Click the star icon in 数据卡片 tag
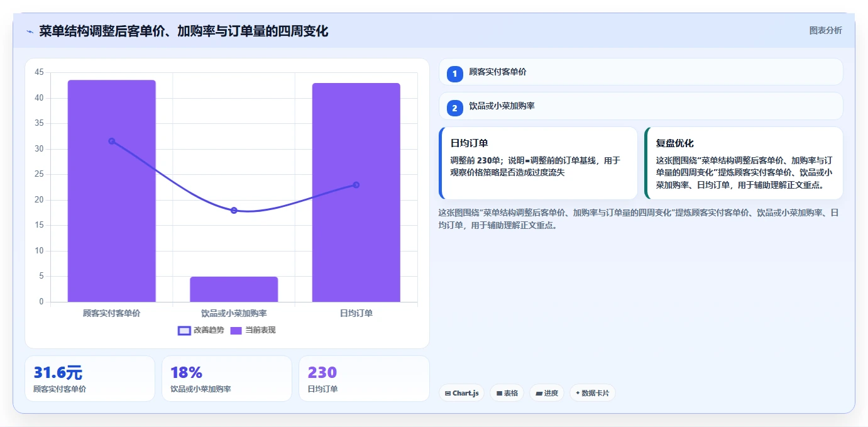 click(577, 393)
